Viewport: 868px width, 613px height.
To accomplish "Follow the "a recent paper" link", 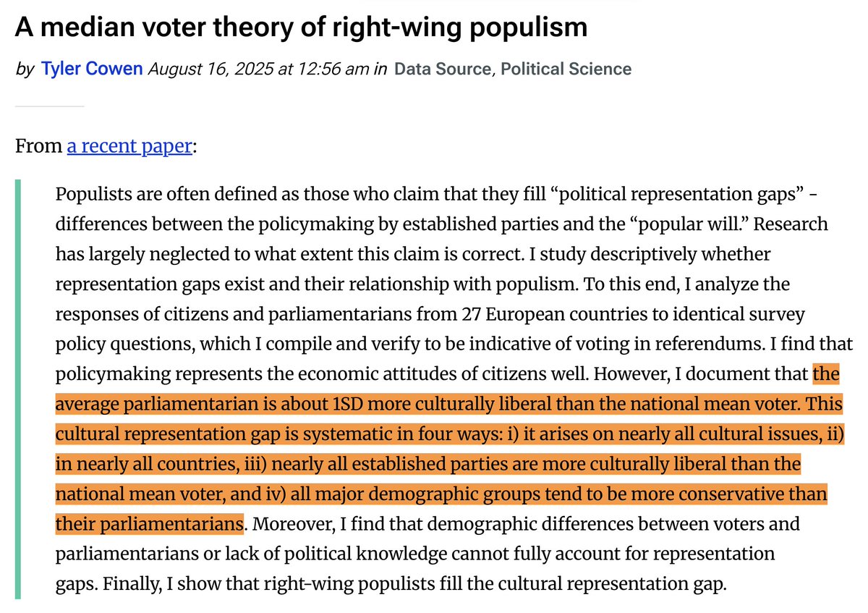I will click(x=129, y=146).
